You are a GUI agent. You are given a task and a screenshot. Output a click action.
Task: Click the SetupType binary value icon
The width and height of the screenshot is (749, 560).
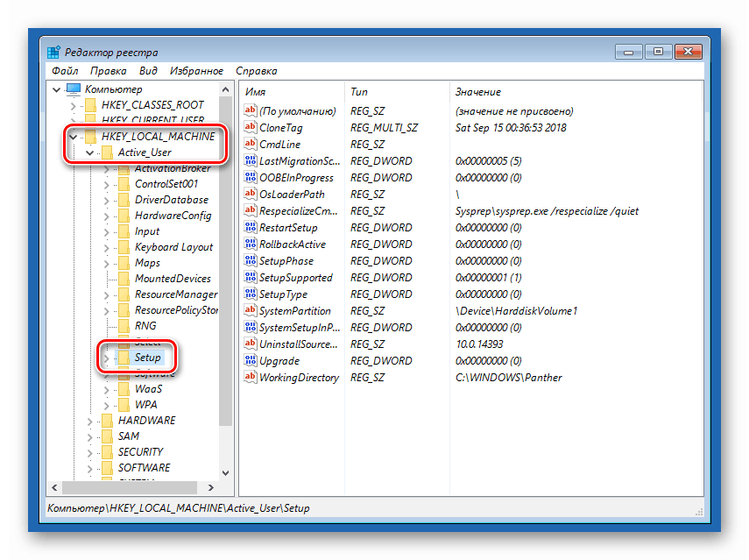[251, 294]
